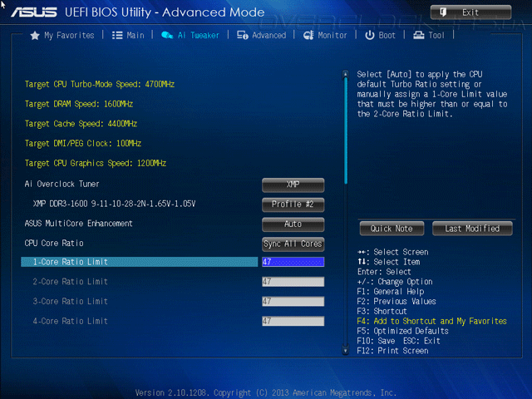Open the Monitor tab
Screen dimensions: 532x399
[325, 35]
